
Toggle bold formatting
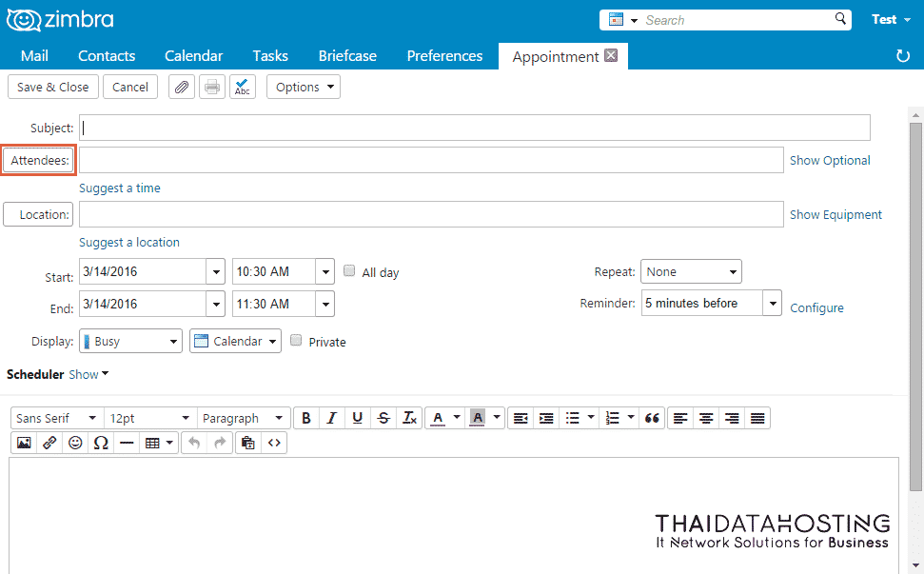click(305, 418)
